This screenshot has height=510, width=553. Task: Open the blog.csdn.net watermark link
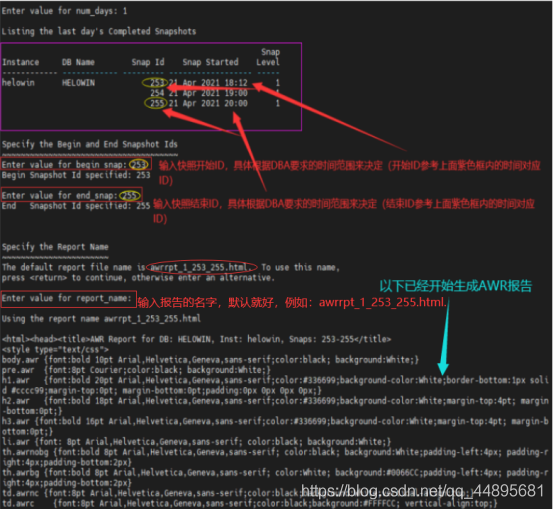point(422,491)
